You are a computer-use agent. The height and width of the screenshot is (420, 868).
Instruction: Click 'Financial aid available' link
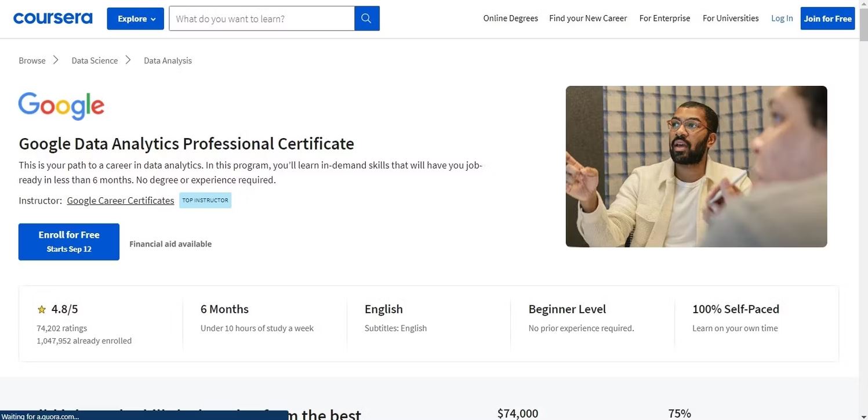pos(170,244)
